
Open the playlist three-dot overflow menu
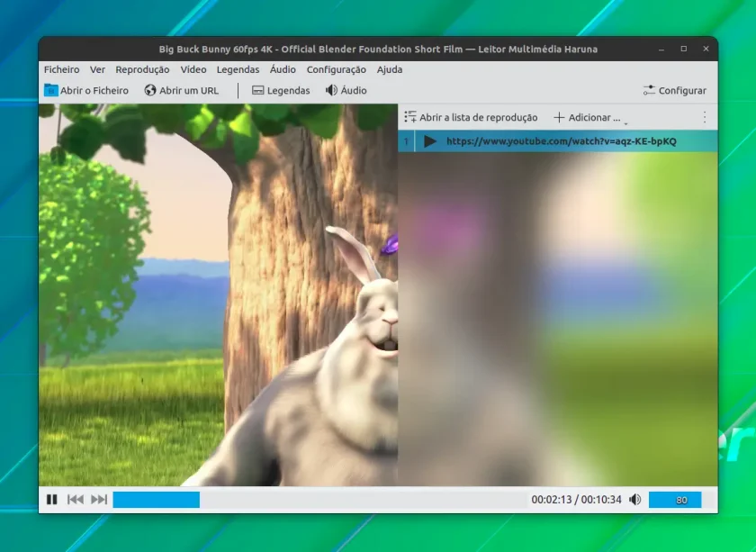click(705, 117)
